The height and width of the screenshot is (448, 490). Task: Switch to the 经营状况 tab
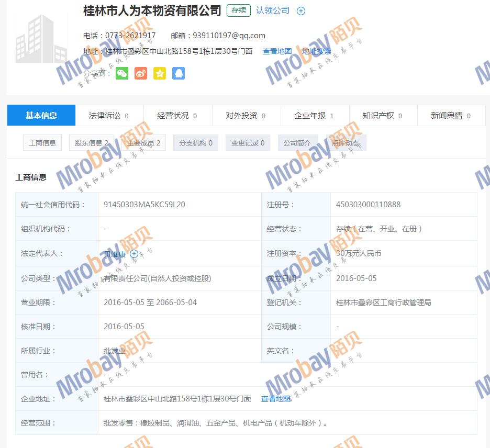click(177, 116)
